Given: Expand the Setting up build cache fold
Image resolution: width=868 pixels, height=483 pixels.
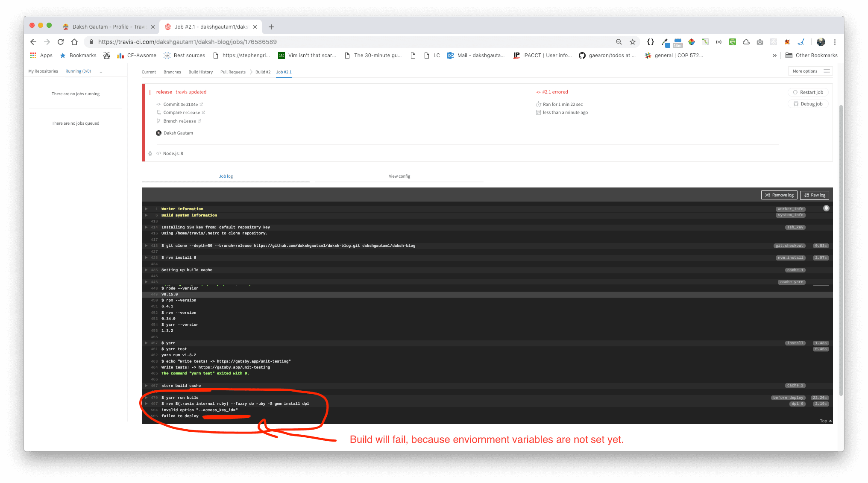Looking at the screenshot, I should [146, 270].
